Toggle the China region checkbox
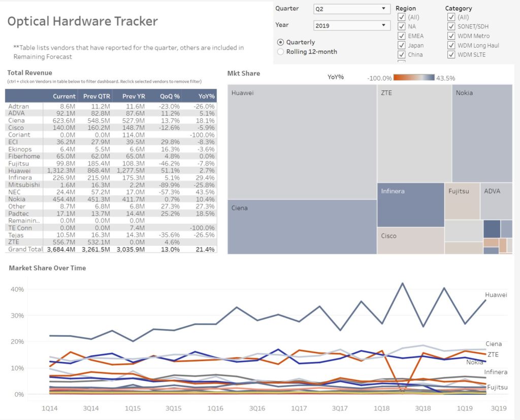Image resolution: width=520 pixels, height=420 pixels. click(x=402, y=54)
